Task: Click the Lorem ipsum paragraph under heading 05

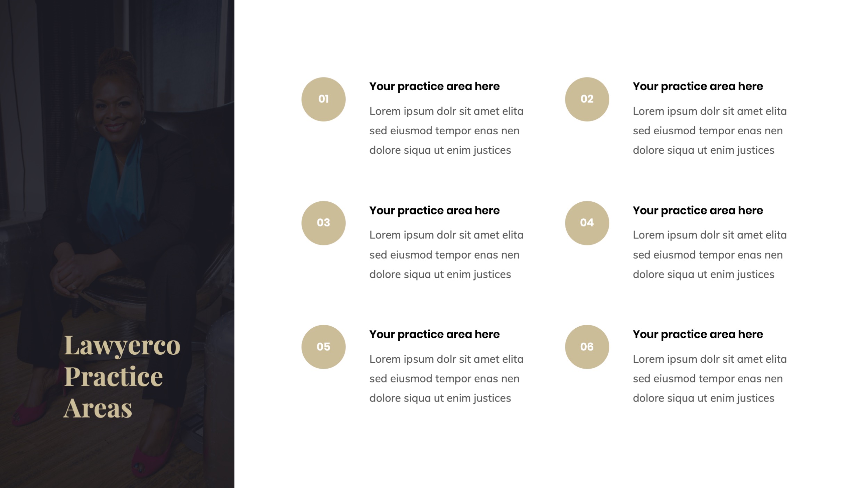Action: point(446,379)
